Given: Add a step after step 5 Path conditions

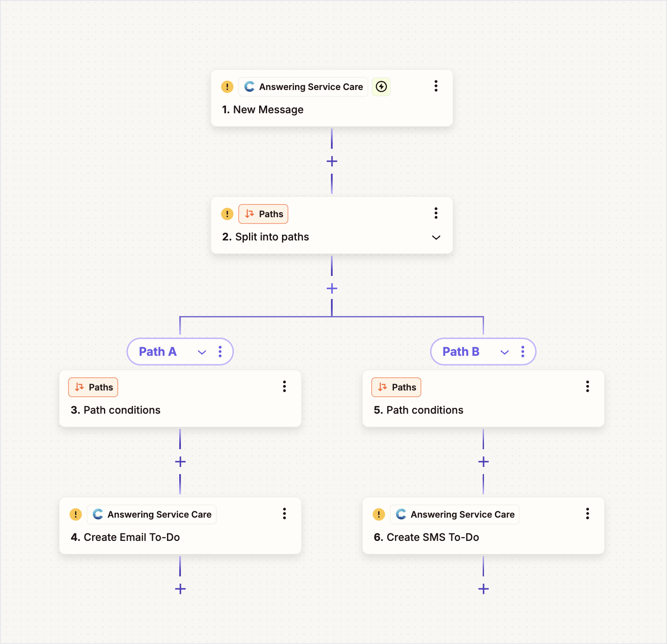Looking at the screenshot, I should [484, 462].
